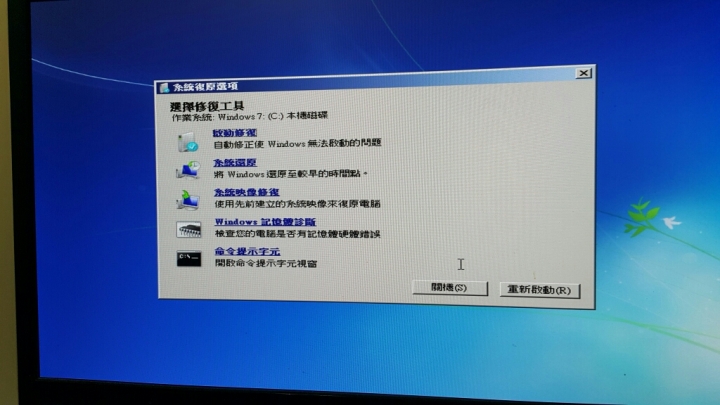Click the 系統還原 system restore icon
The image size is (720, 405).
click(188, 169)
